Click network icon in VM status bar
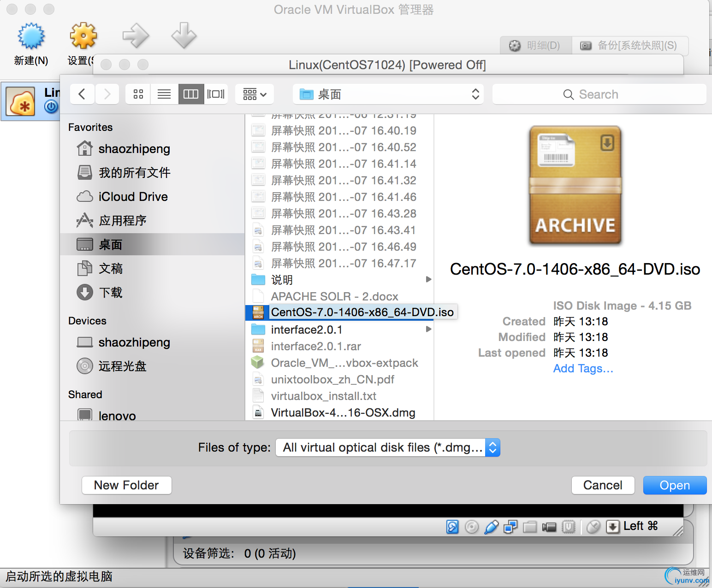This screenshot has width=712, height=588. pos(510,526)
